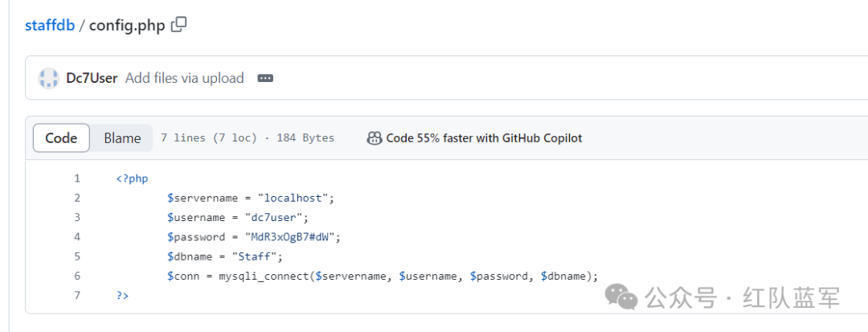
Task: Switch to the Blame view tab
Action: click(x=122, y=138)
